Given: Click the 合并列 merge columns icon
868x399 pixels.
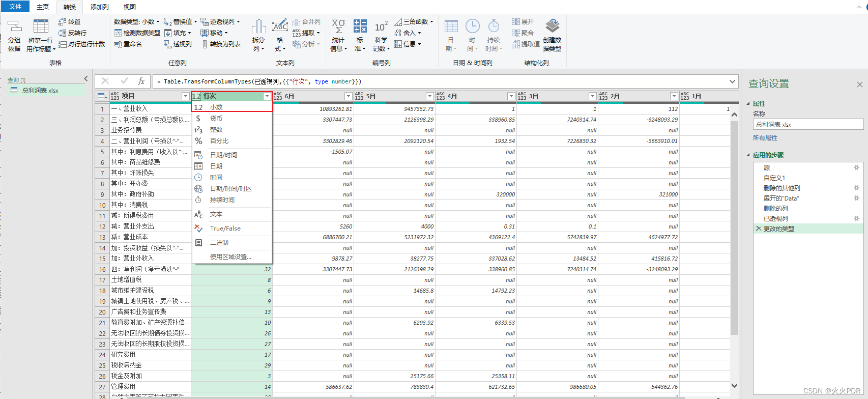Looking at the screenshot, I should (x=296, y=22).
